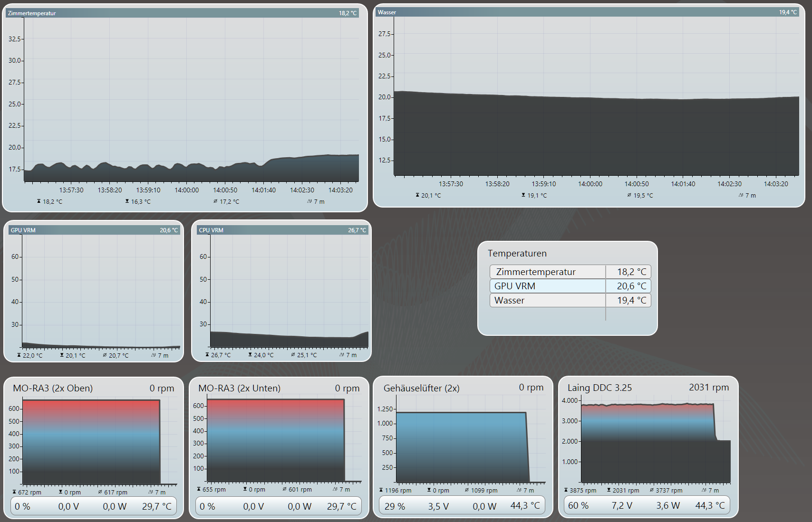Click the Gehäuselüfter (2x) panel title
This screenshot has width=812, height=522.
[x=422, y=388]
